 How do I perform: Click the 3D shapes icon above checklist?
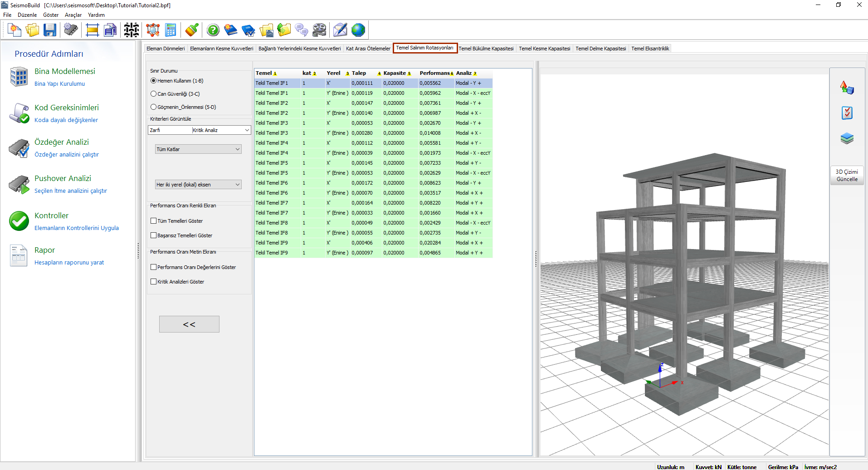point(847,88)
